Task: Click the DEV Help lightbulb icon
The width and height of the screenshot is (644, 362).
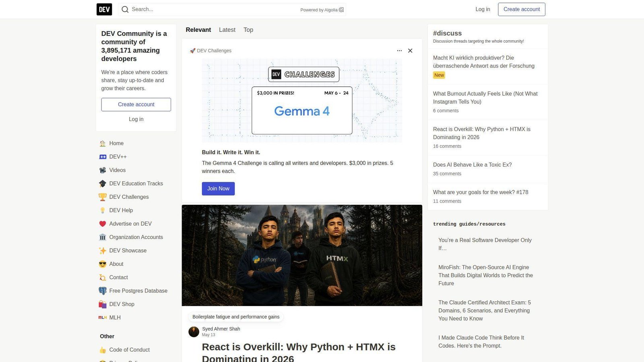Action: [103, 210]
